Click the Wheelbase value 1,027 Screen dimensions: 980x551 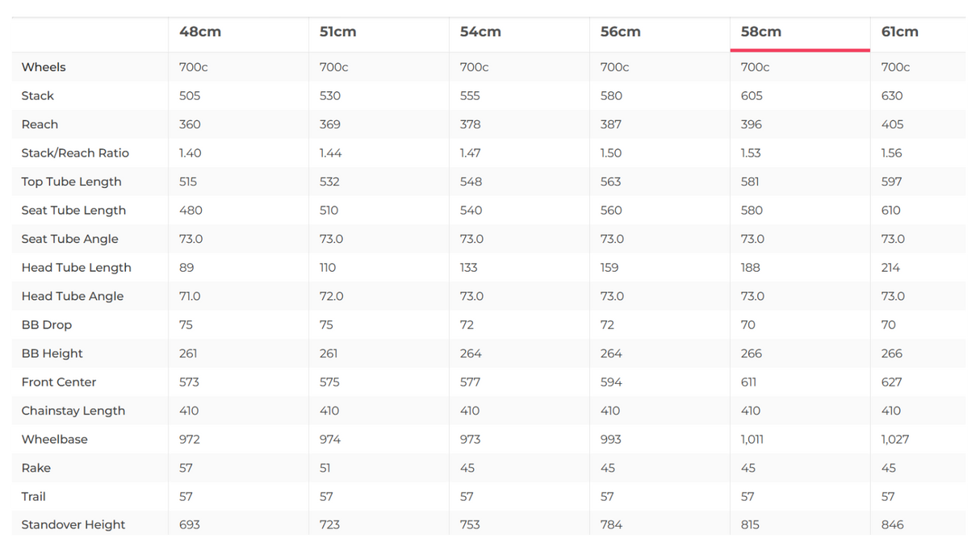895,440
